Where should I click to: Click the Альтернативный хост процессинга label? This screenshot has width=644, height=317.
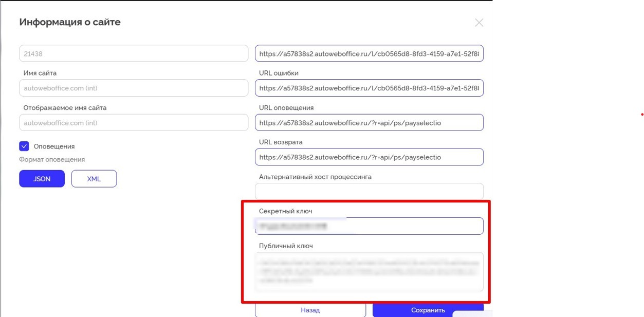click(x=315, y=177)
